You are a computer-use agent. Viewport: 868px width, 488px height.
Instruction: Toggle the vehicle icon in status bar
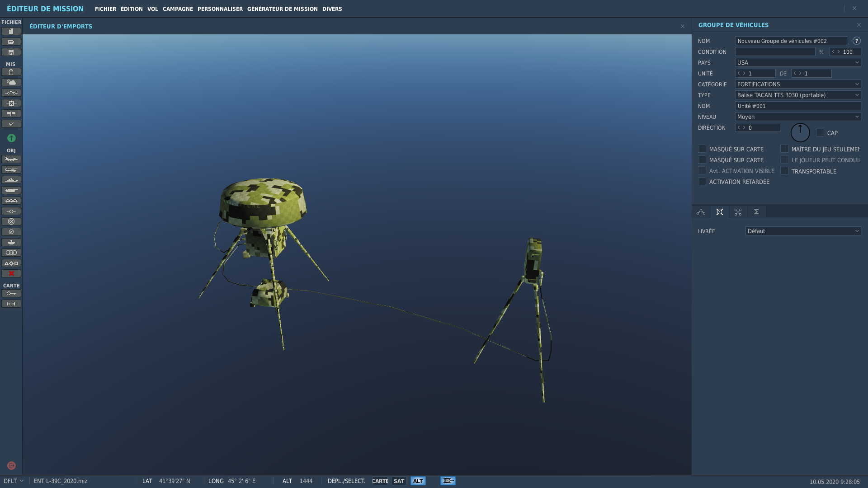(448, 481)
